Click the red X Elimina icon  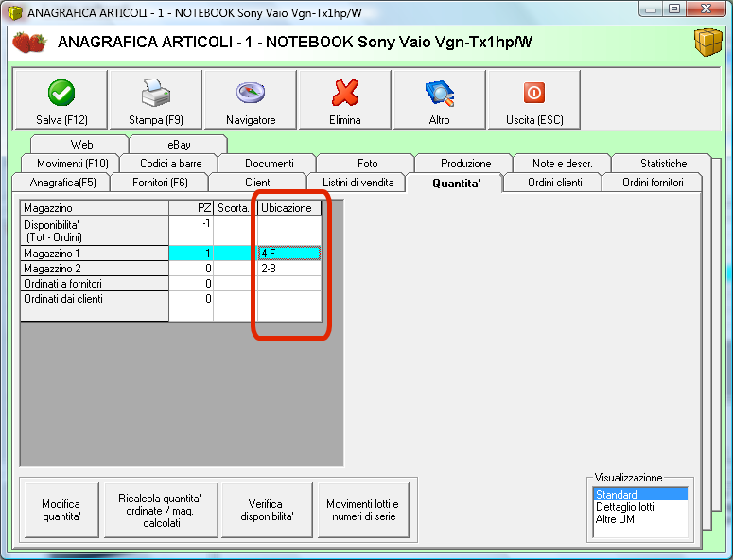[345, 93]
